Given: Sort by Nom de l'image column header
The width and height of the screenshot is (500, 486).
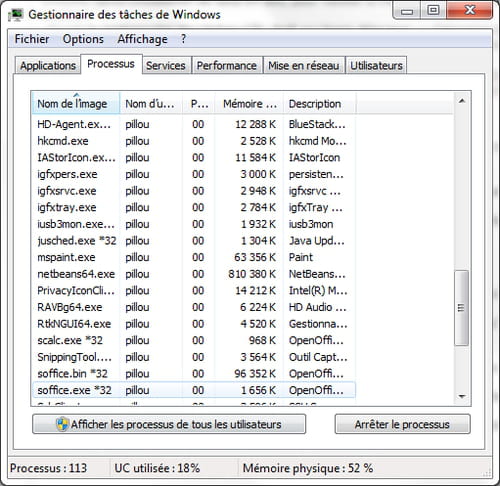Looking at the screenshot, I should (x=76, y=104).
